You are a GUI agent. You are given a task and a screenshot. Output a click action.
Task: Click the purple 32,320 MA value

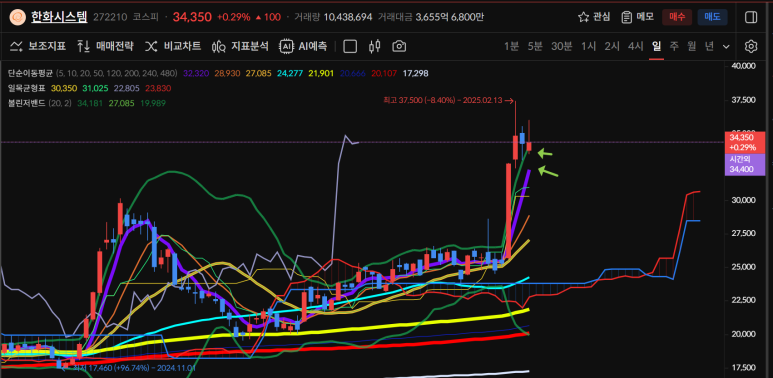coord(196,73)
